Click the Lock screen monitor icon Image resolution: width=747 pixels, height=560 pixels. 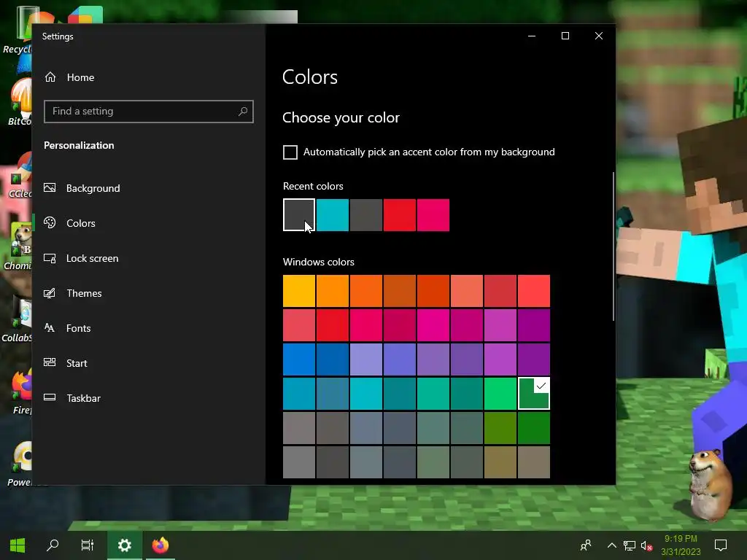click(50, 258)
